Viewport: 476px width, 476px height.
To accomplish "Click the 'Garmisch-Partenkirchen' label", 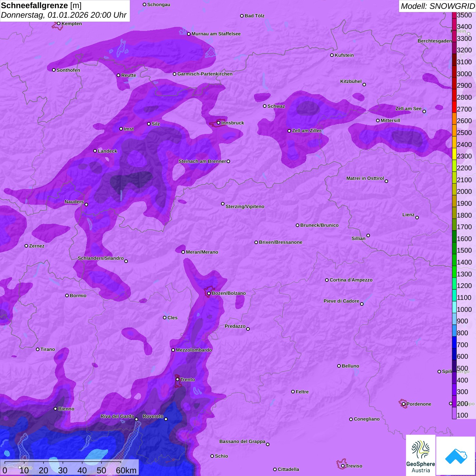I will 205,74.
